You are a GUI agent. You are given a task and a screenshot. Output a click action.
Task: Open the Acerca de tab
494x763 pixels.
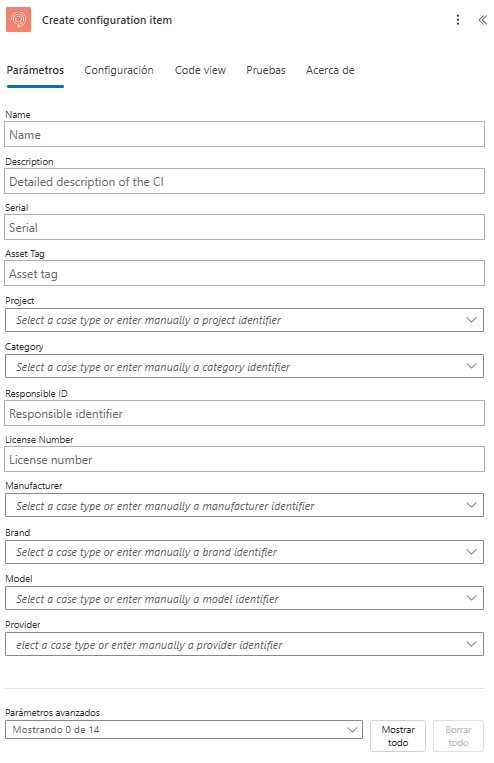[x=330, y=70]
